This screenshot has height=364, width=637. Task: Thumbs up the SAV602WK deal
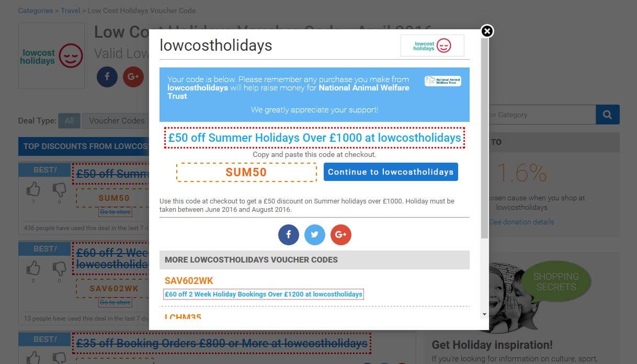[x=33, y=269]
